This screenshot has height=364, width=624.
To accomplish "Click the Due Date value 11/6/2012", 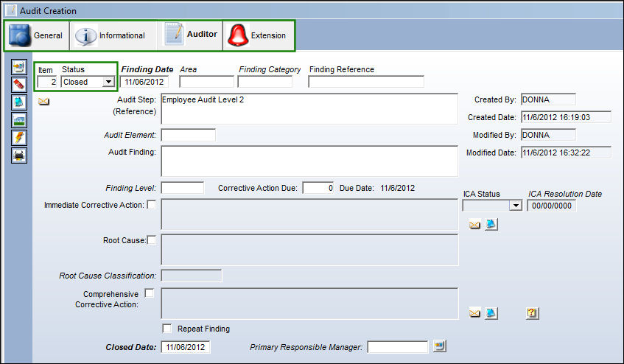I will [397, 188].
